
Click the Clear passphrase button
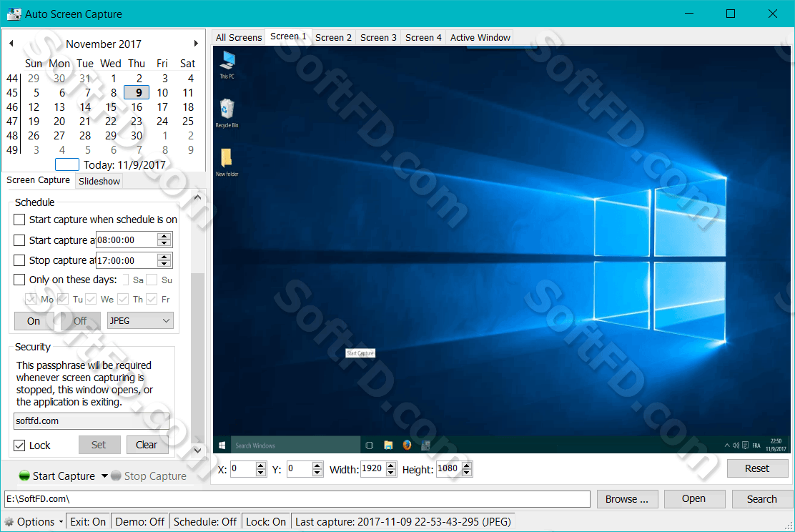[x=147, y=445]
